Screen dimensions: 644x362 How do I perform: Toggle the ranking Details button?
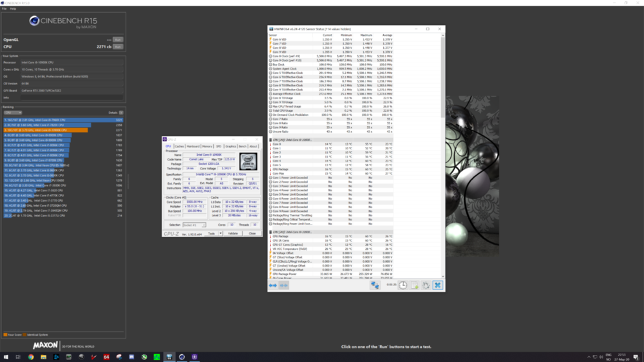[121, 113]
